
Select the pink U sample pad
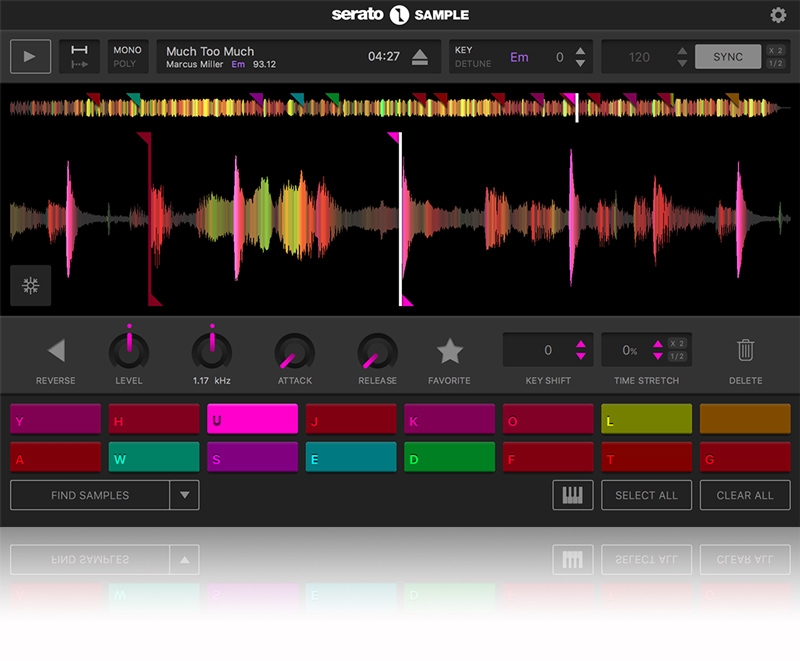252,419
